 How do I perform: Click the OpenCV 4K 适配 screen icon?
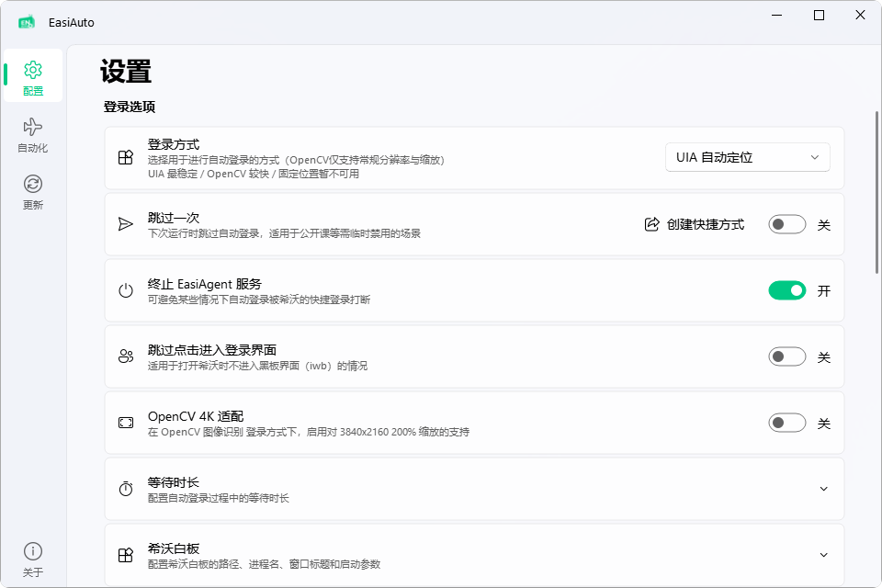[x=126, y=423]
